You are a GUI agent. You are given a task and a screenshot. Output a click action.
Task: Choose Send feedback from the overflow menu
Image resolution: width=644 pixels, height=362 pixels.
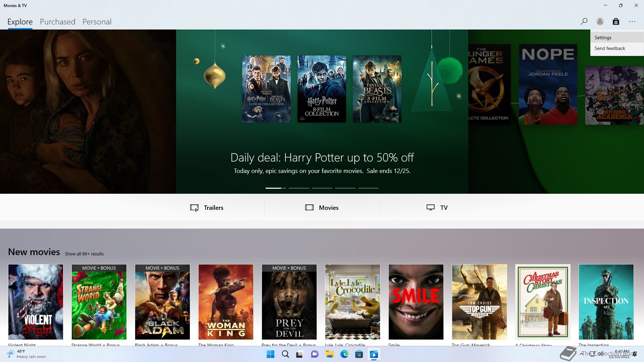pos(617,48)
